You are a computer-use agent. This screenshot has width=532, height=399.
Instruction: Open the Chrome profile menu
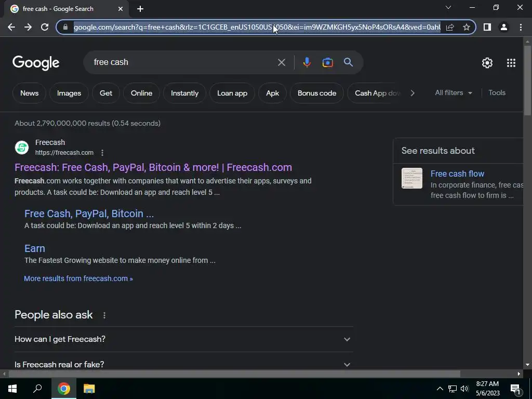point(504,27)
